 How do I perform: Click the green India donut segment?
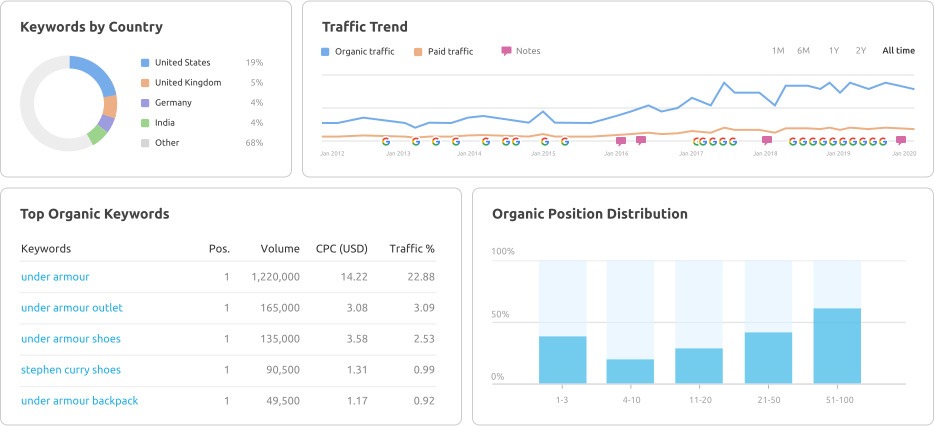[x=96, y=135]
